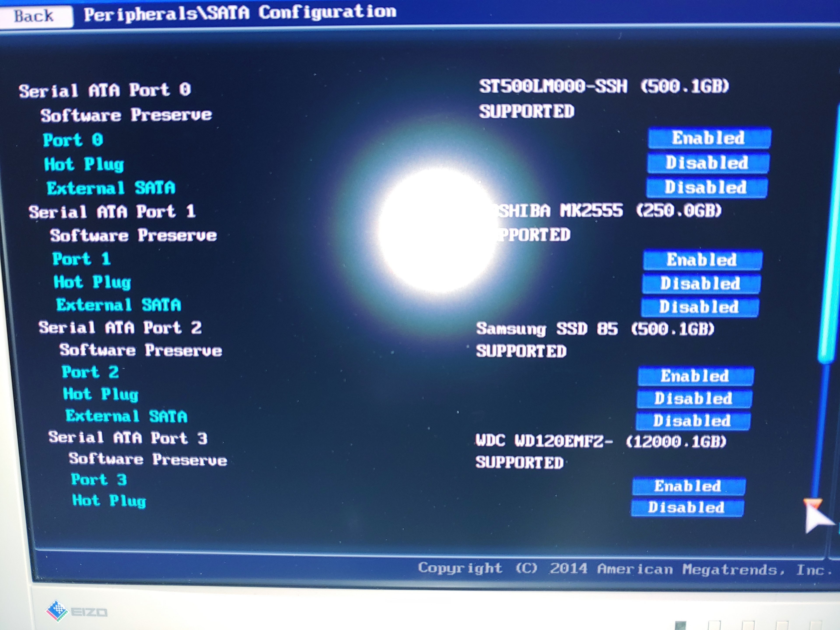This screenshot has height=630, width=840.
Task: Select the Port 0 setting label
Action: coord(73,140)
